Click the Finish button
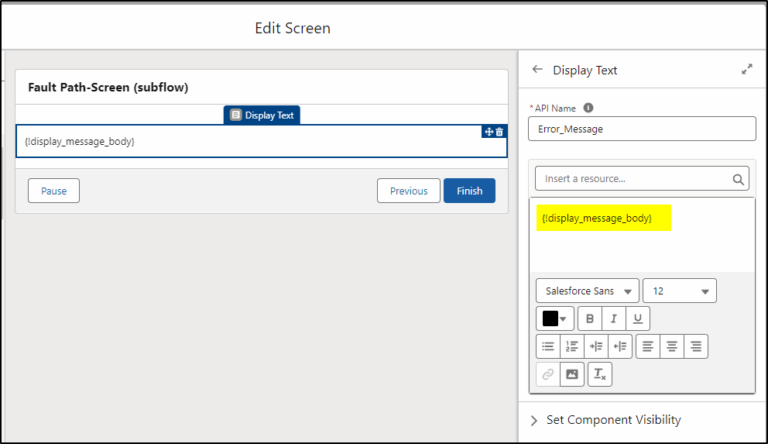 [470, 191]
